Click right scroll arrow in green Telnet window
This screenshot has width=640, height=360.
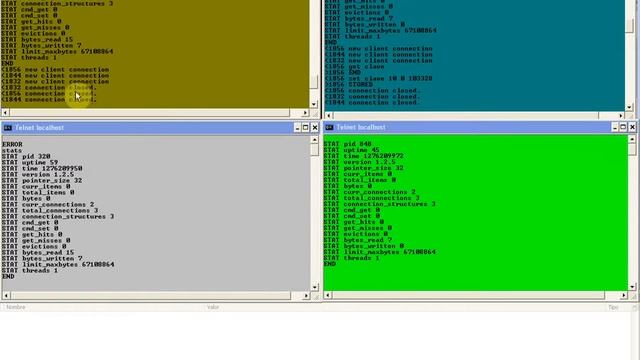(x=624, y=295)
